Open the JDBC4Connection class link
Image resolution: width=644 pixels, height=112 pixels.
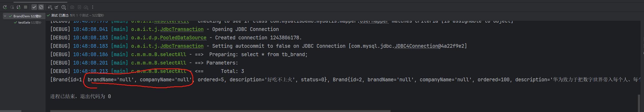pos(416,46)
